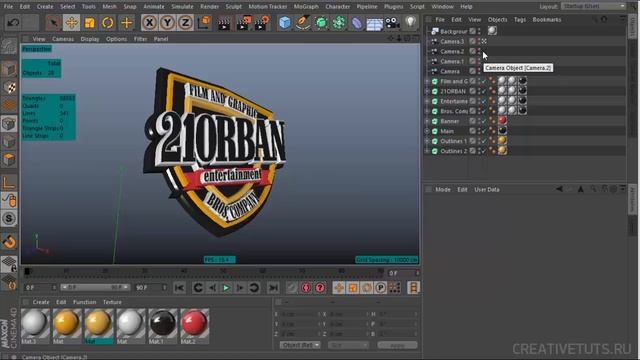Toggle visibility dots of Camera.3
The height and width of the screenshot is (360, 640).
coord(479,41)
